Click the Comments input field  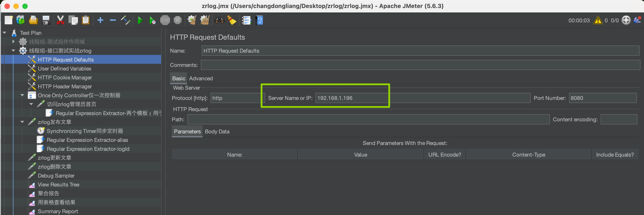pos(420,65)
